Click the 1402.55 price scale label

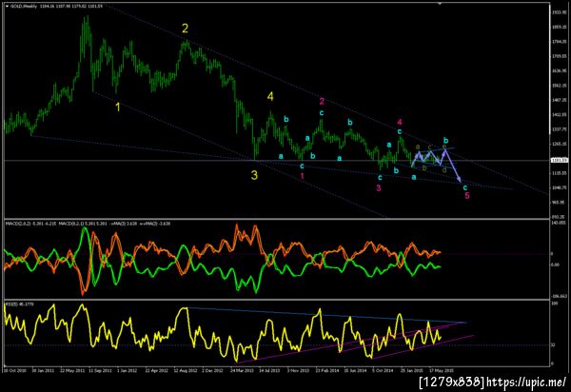coord(558,115)
